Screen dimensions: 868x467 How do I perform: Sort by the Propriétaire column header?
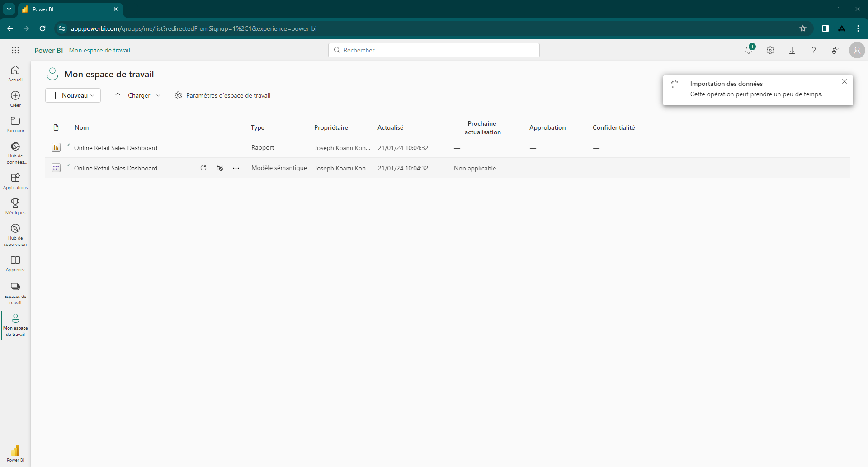(x=331, y=127)
